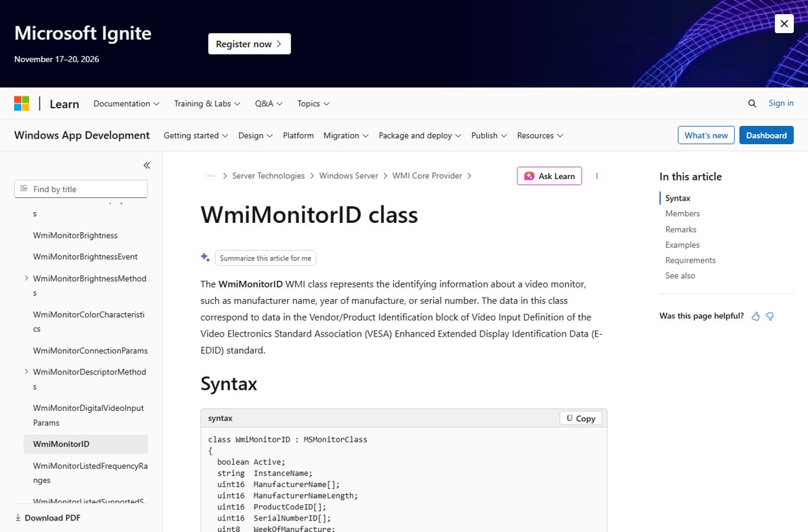Jump to See also section
808x532 pixels.
pos(680,276)
